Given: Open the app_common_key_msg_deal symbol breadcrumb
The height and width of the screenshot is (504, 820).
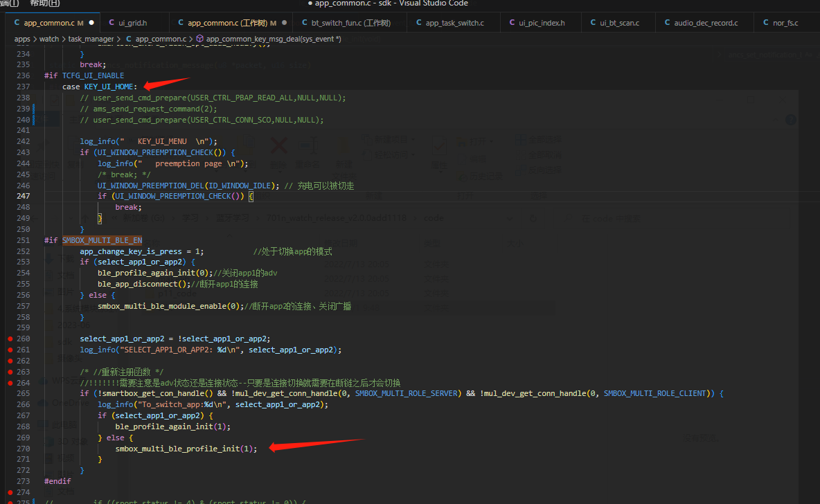Looking at the screenshot, I should pos(274,39).
